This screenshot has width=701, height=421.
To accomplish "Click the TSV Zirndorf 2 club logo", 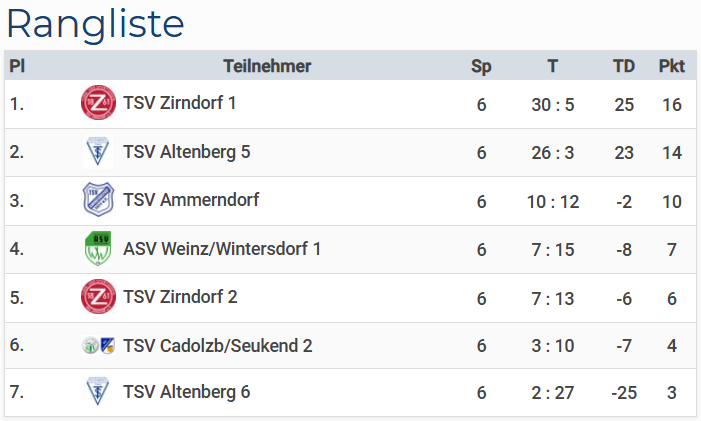I will pos(98,297).
